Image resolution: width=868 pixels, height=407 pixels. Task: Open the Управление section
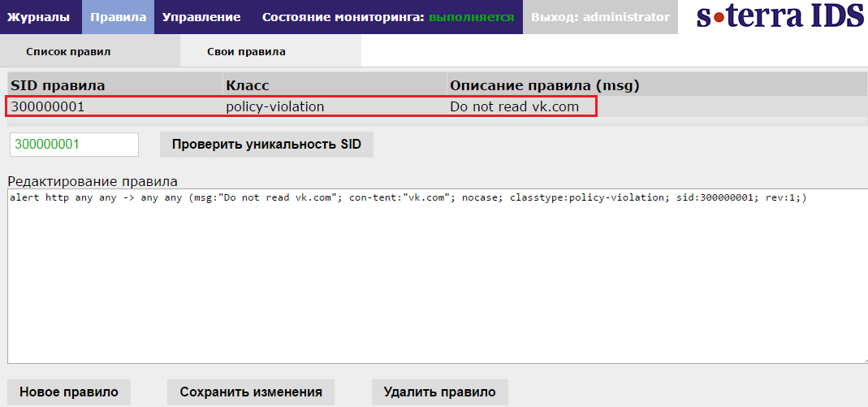coord(201,17)
